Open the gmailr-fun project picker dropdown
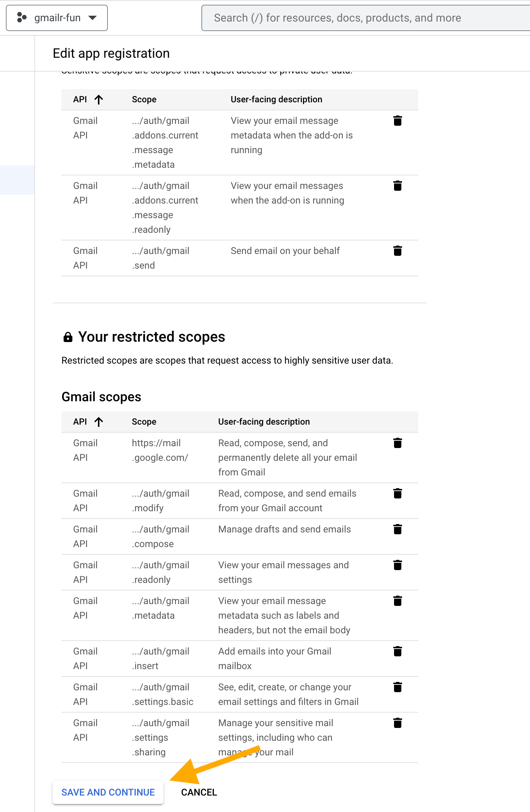The height and width of the screenshot is (812, 530). [92, 18]
